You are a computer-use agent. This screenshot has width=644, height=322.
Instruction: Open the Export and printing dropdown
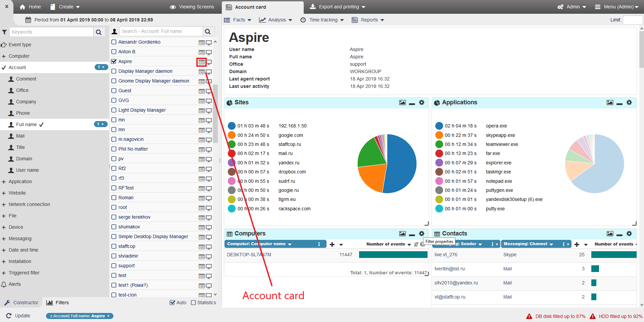pos(338,7)
